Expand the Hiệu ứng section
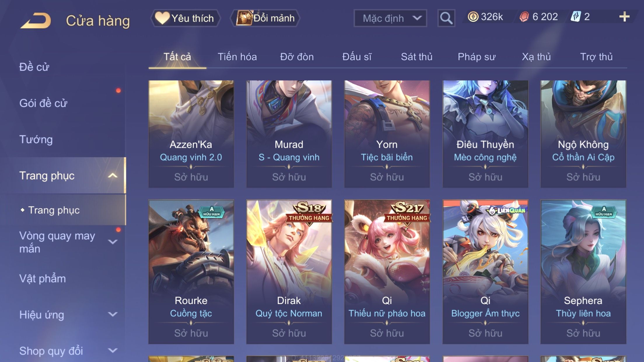The image size is (644, 362). (x=113, y=314)
